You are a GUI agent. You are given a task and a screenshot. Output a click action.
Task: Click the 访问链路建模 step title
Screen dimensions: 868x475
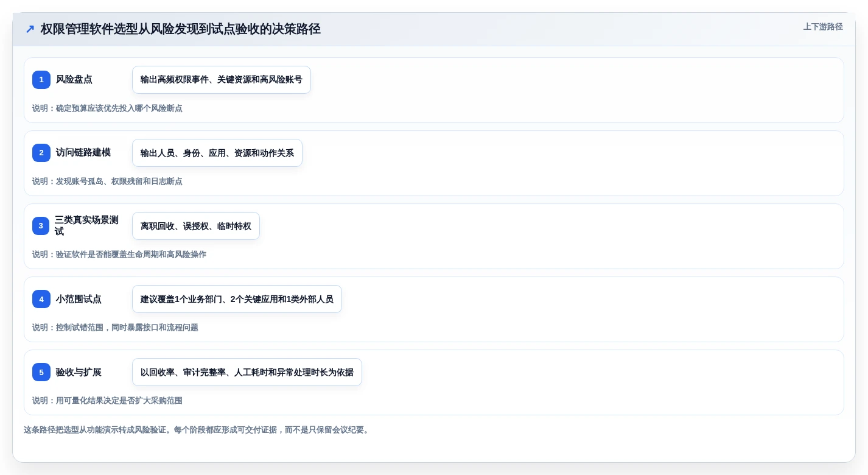[x=83, y=153]
